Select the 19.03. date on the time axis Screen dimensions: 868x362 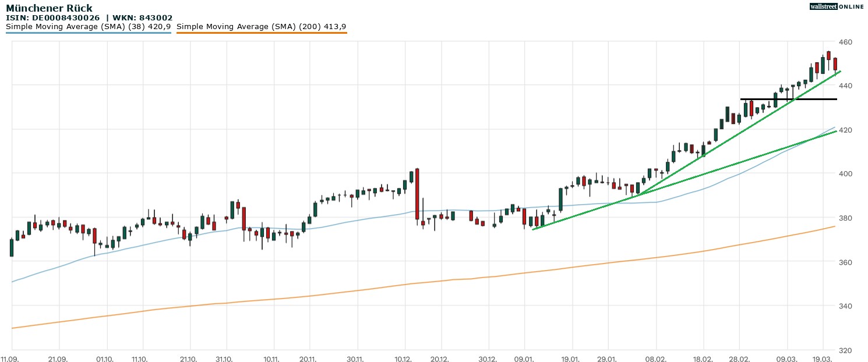coord(823,359)
